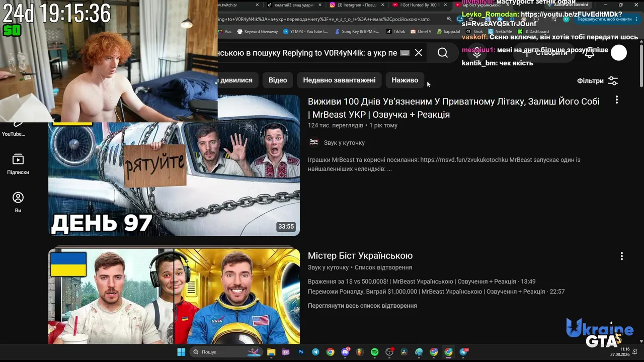This screenshot has width=644, height=362.
Task: Open the K Dashboard bookmark
Action: [533, 31]
